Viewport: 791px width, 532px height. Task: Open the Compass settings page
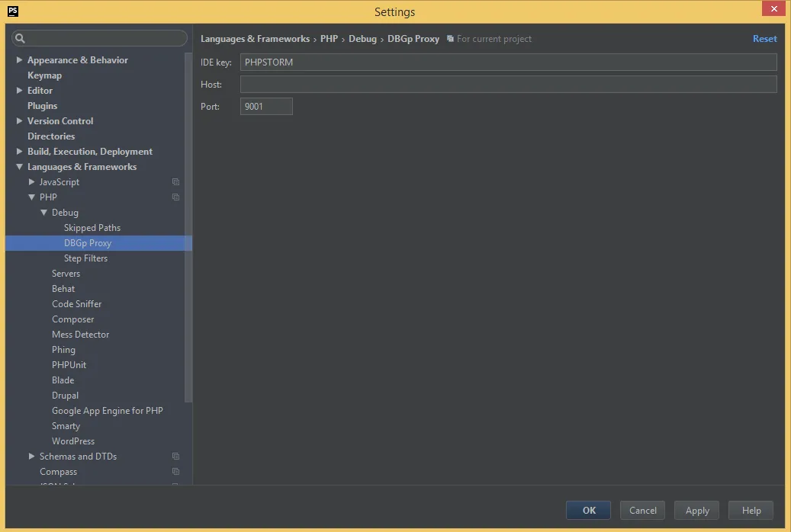pos(59,472)
